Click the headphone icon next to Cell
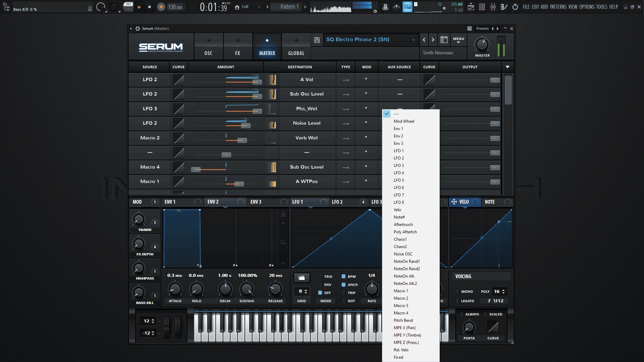644x362 pixels. [237, 7]
